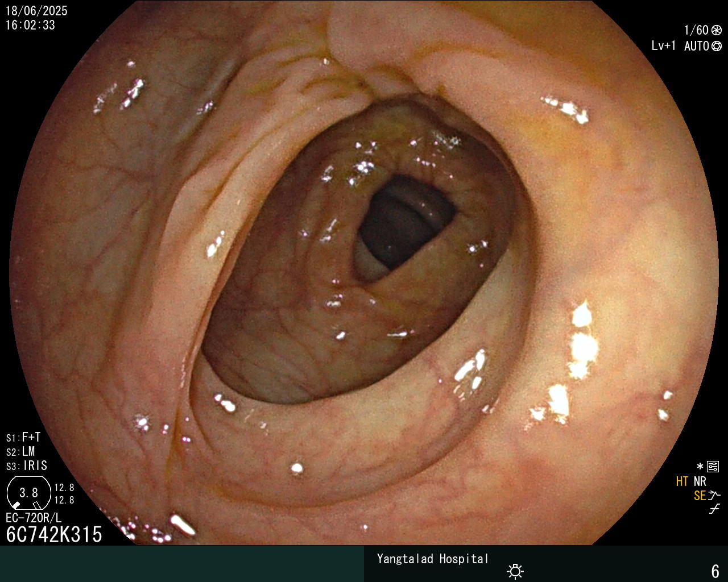Click the upper 12.8 diameter value
The image size is (728, 582).
click(64, 488)
